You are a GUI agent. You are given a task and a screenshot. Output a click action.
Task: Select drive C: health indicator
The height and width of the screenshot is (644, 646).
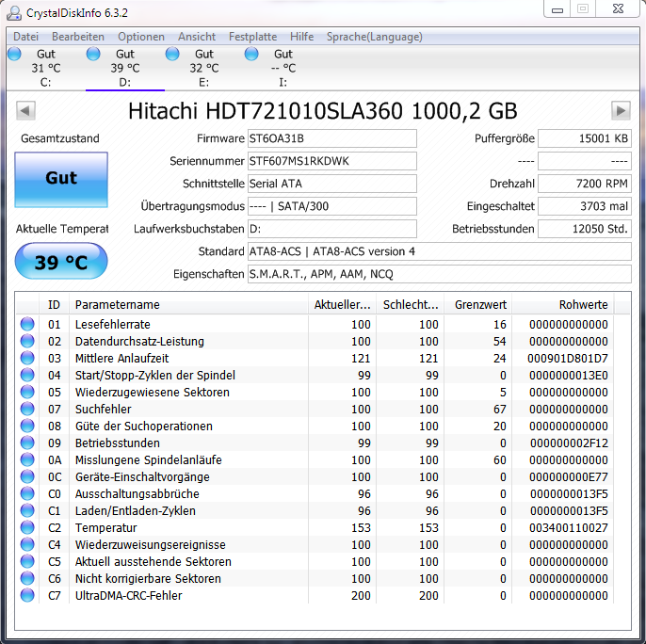[14, 54]
